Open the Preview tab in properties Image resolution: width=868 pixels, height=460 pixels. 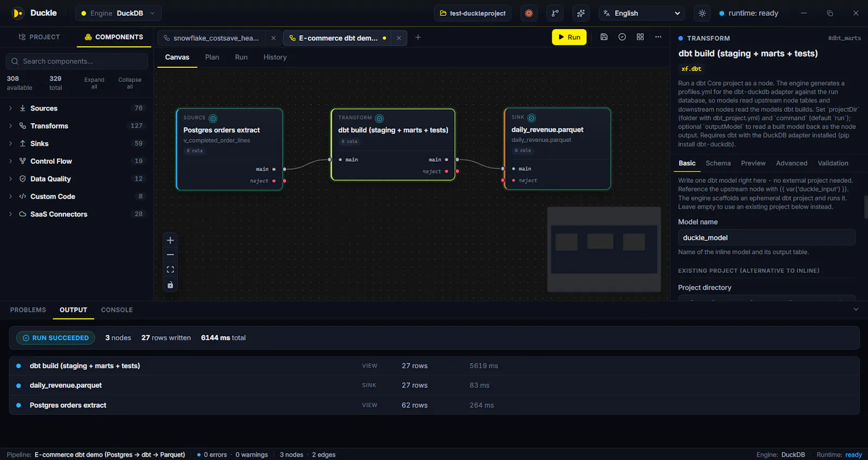(x=754, y=163)
